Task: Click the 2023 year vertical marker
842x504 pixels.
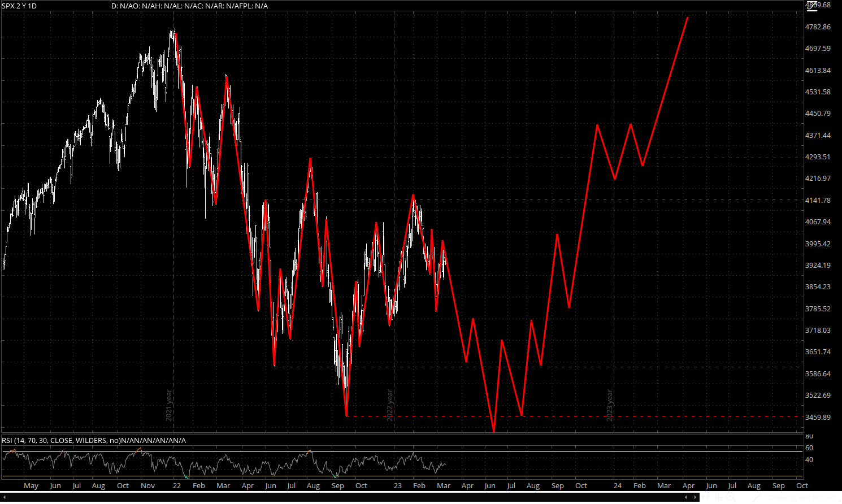Action: pos(610,405)
